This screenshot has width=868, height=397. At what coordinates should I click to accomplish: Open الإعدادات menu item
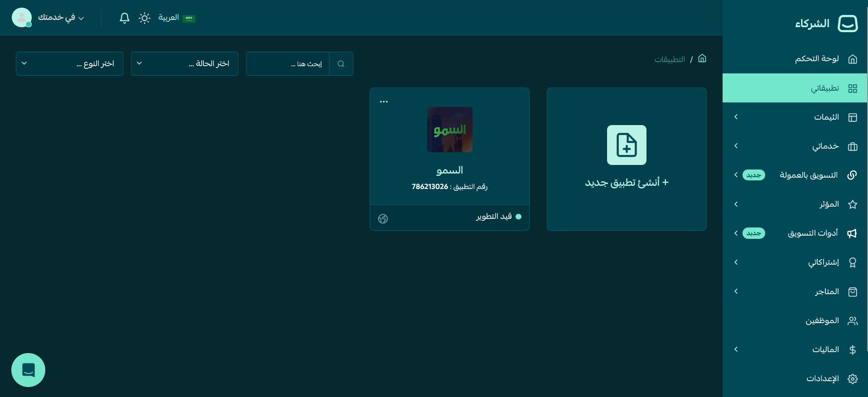pos(795,379)
